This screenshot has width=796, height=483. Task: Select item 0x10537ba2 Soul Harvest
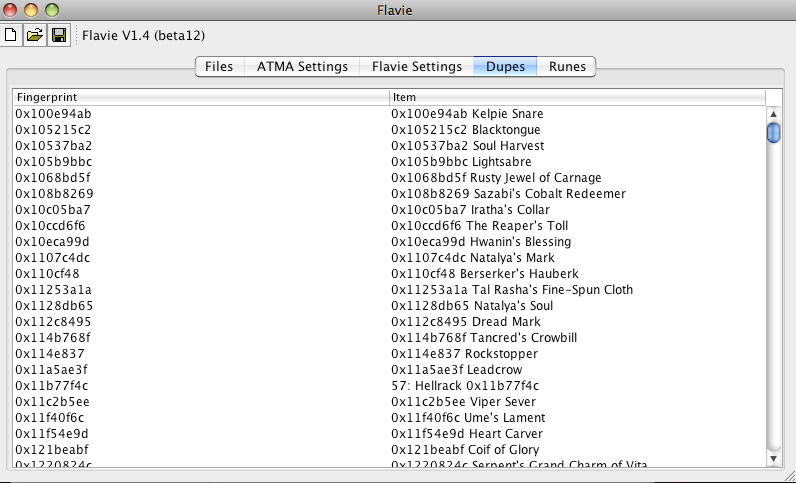(468, 146)
